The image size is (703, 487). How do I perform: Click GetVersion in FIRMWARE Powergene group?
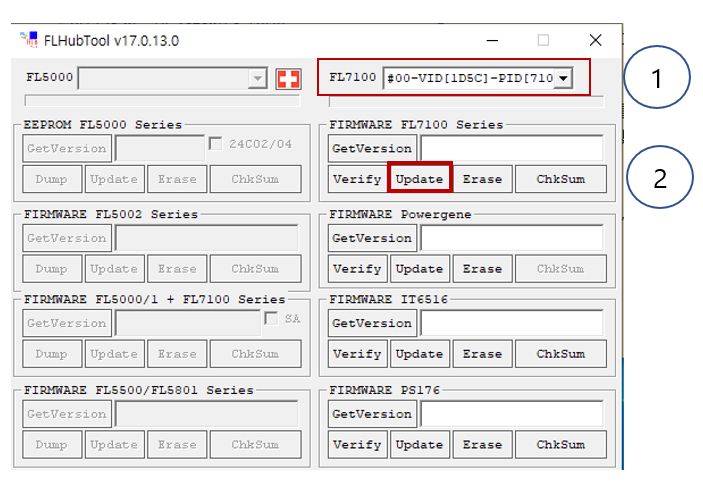pos(372,238)
